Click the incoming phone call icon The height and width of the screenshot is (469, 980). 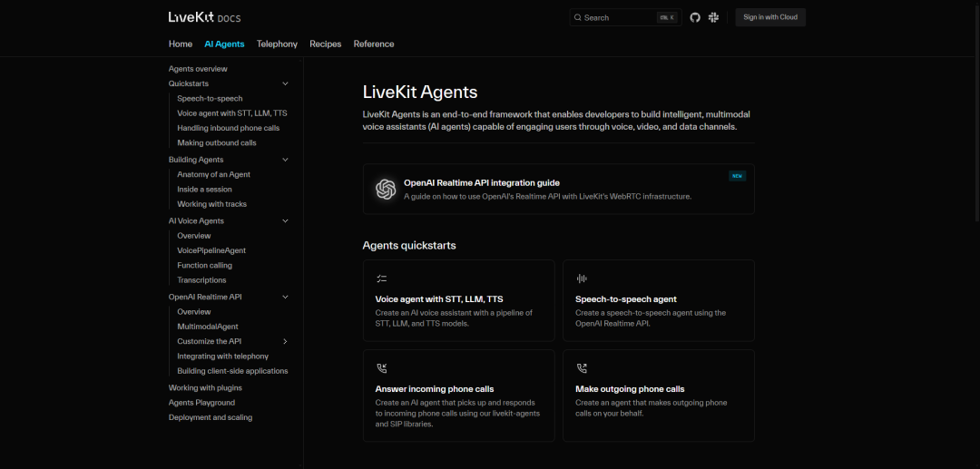381,368
